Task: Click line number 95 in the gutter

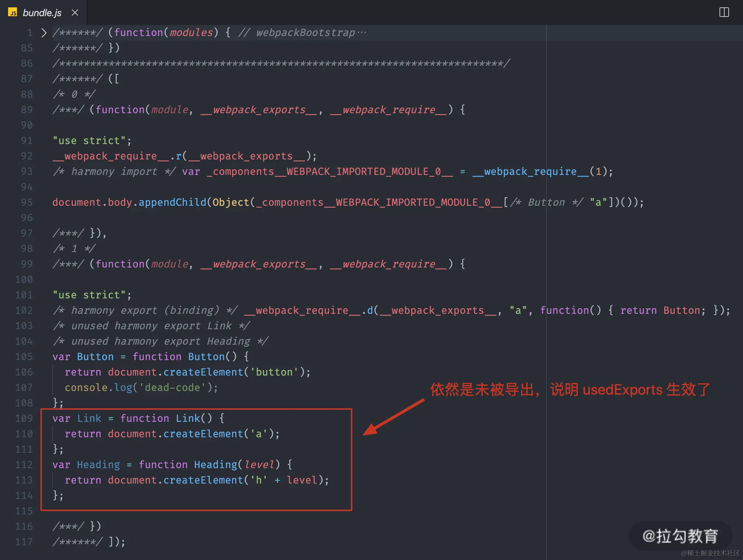Action: click(27, 202)
